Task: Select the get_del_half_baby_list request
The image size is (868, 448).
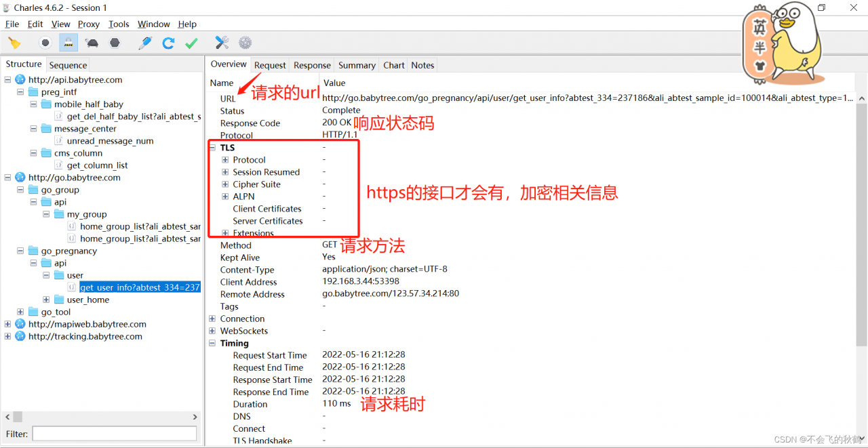Action: 134,117
